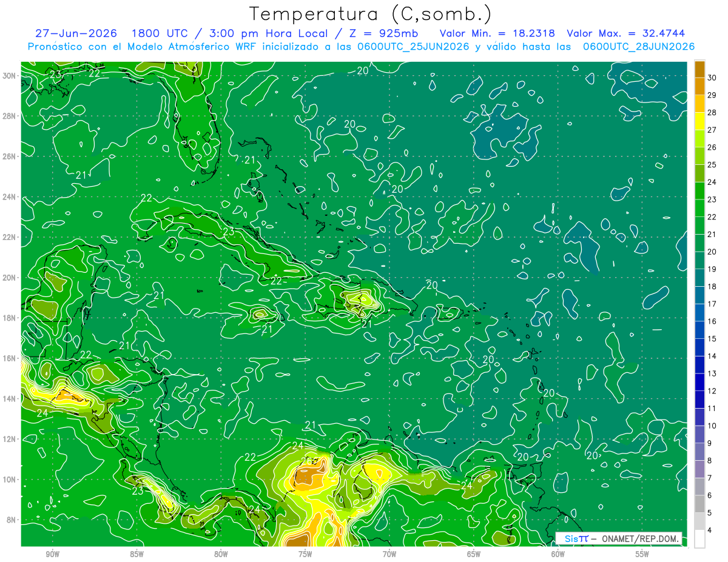
Task: Click the color bar value label "30"
Action: click(712, 78)
